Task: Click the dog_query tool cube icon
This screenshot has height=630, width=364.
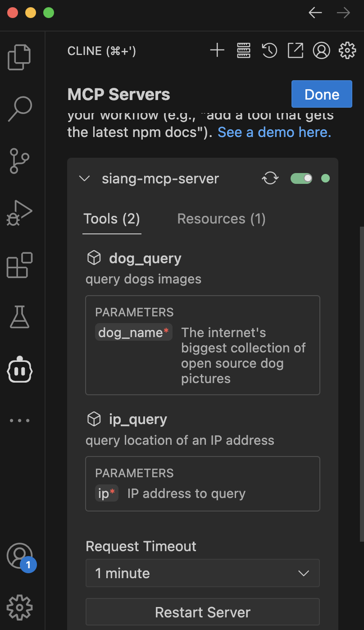Action: coord(94,258)
